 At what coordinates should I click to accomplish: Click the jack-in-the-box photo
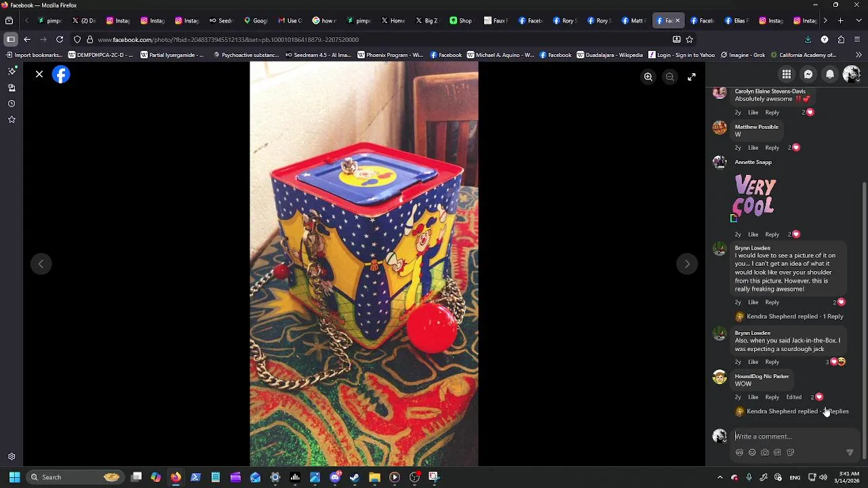coord(364,264)
